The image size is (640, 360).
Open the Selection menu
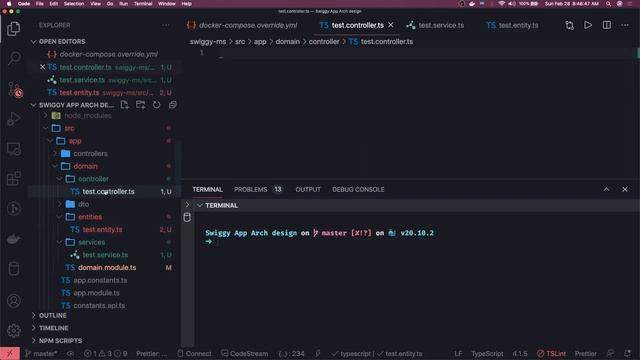(x=74, y=4)
